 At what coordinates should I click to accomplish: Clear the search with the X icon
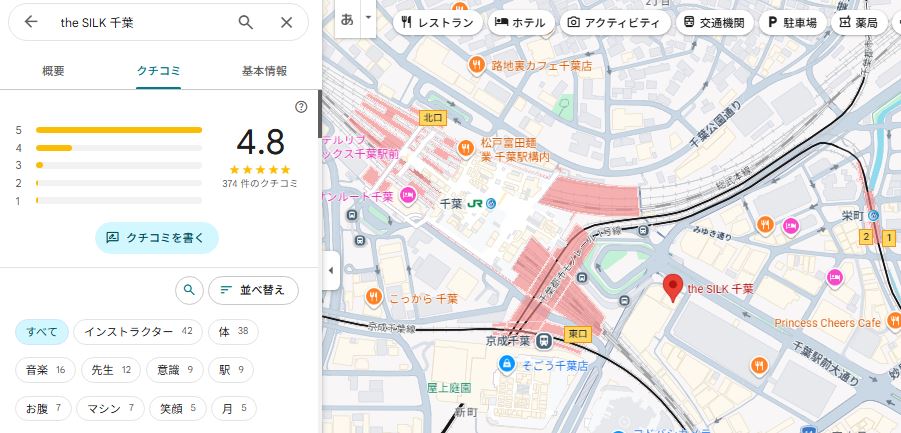pos(287,22)
